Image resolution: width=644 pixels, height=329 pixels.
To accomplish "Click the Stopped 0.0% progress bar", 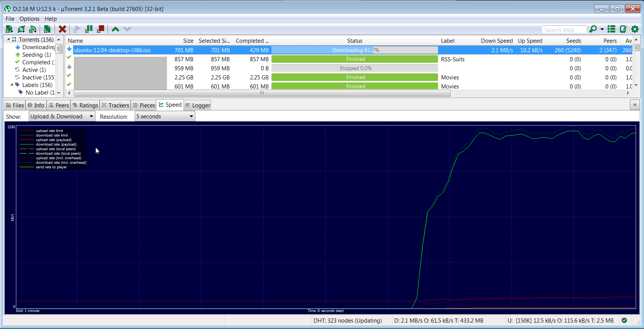I will [355, 68].
